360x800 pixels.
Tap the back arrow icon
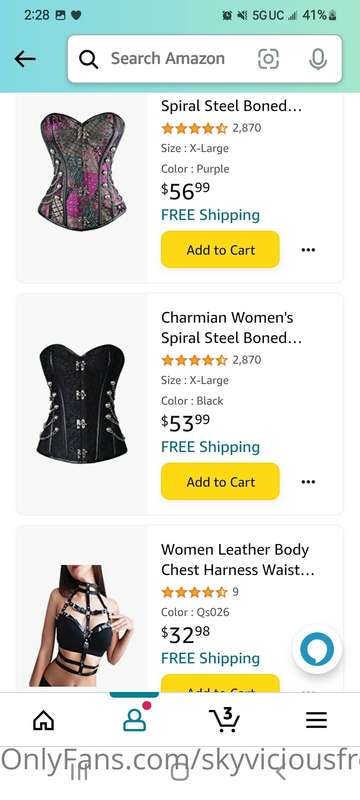(x=25, y=59)
